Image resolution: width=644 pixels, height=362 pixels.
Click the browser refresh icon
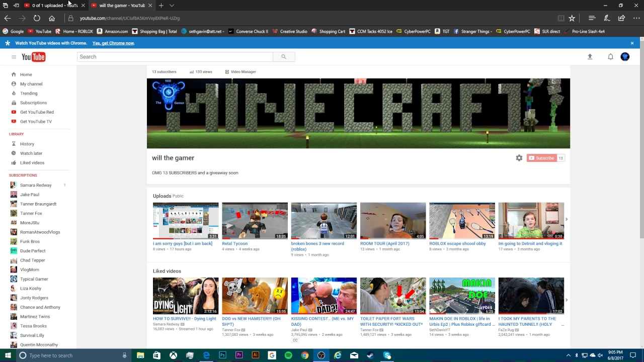pos(37,18)
